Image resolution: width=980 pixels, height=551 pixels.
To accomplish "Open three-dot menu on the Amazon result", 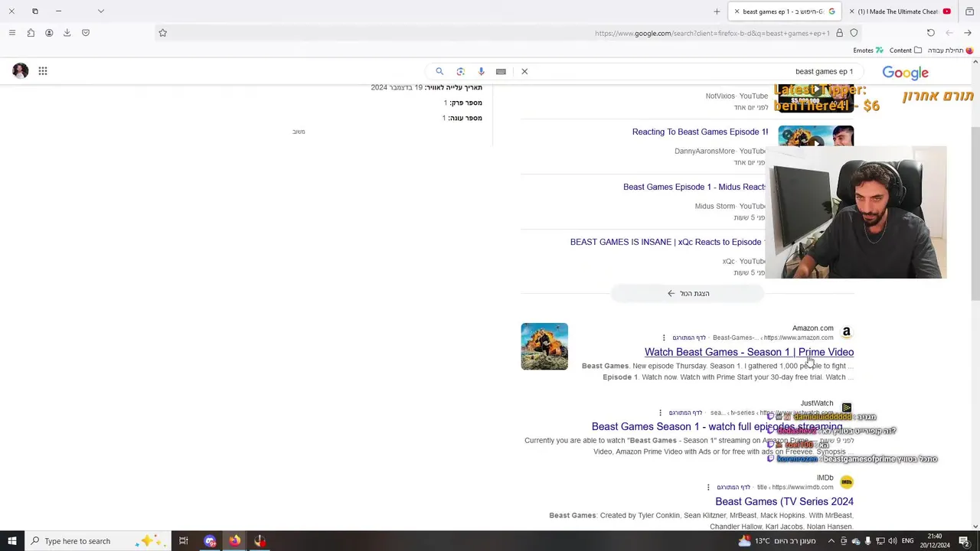I will click(x=664, y=337).
